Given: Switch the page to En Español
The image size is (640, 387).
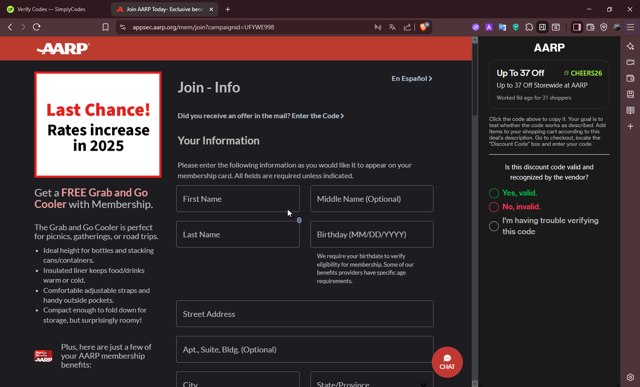Looking at the screenshot, I should pos(411,78).
